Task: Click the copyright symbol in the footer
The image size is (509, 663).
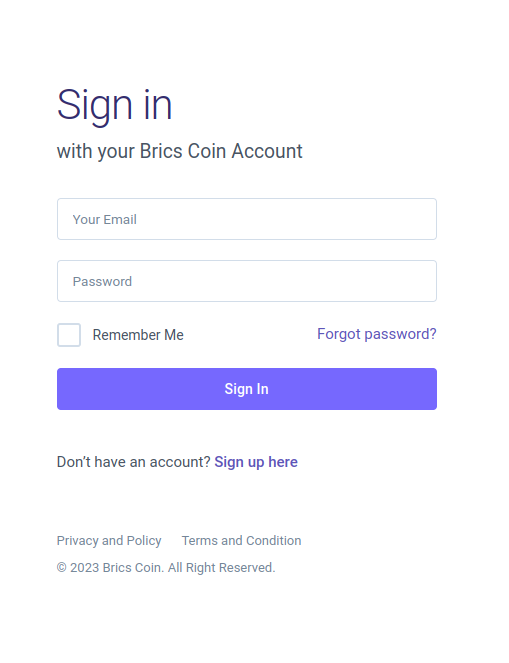Action: [x=62, y=567]
